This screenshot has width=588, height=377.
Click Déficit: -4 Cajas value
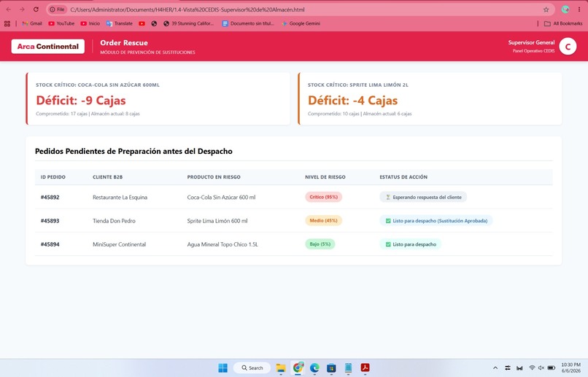tap(353, 101)
